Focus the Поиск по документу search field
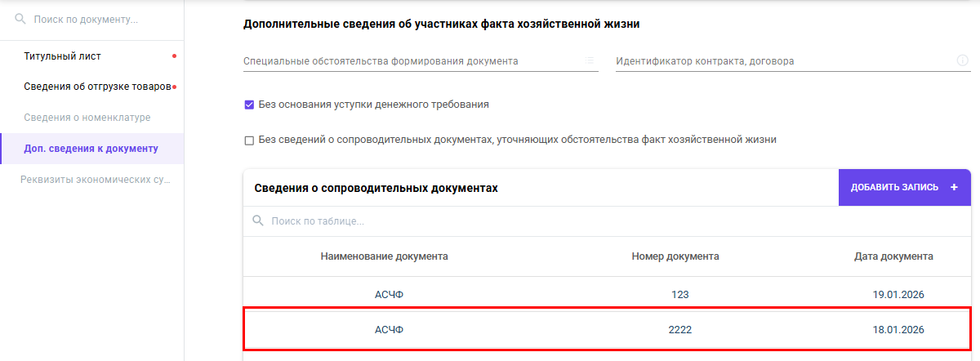This screenshot has height=361, width=980. 98,19
